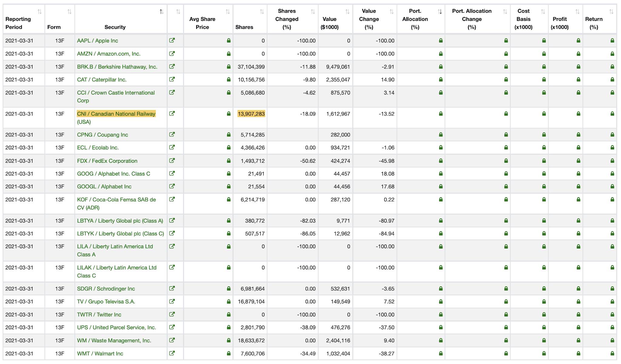Open CNI / Canadian National Railway link
Viewport: 621px width, 364px height.
pos(116,114)
